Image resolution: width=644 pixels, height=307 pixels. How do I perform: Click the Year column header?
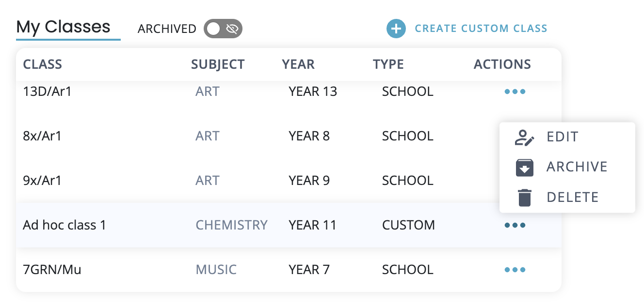coord(298,64)
